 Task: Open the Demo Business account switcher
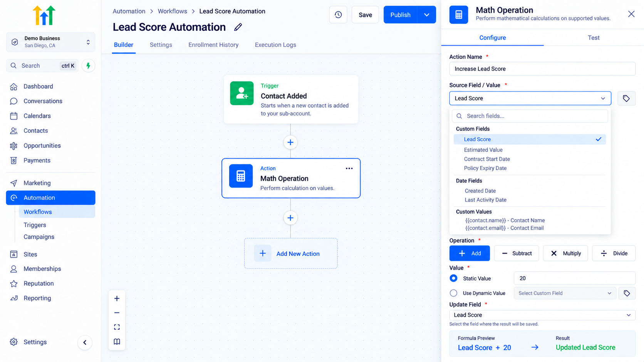pyautogui.click(x=50, y=42)
